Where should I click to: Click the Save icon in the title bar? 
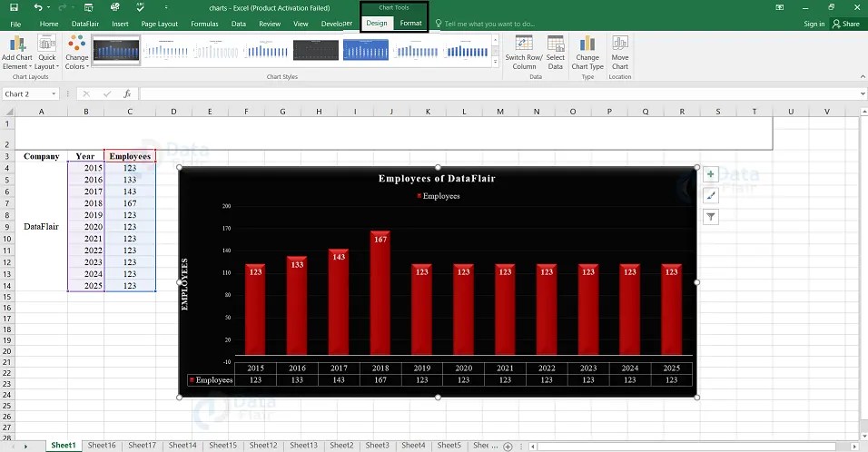14,7
